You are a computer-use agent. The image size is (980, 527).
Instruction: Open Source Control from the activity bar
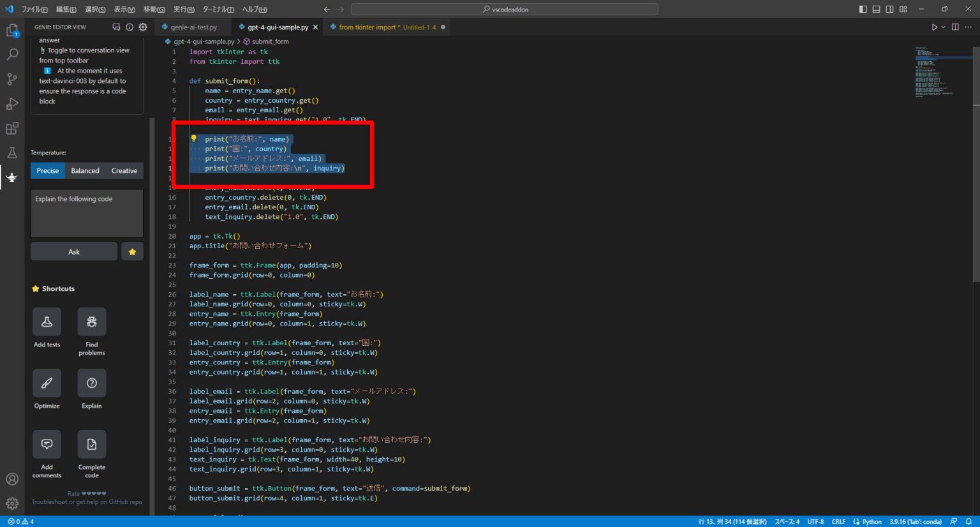click(11, 78)
